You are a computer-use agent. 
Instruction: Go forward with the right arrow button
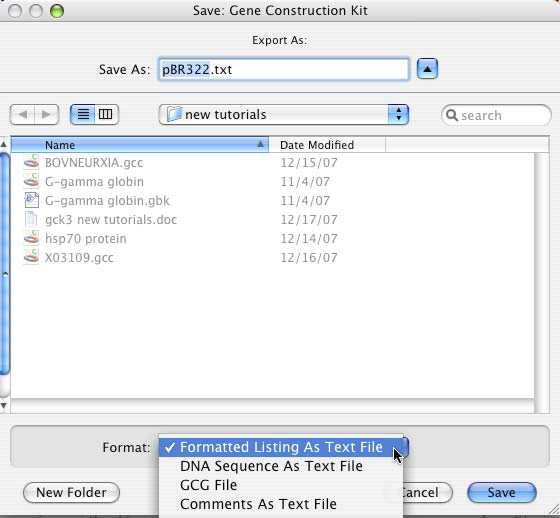[47, 115]
